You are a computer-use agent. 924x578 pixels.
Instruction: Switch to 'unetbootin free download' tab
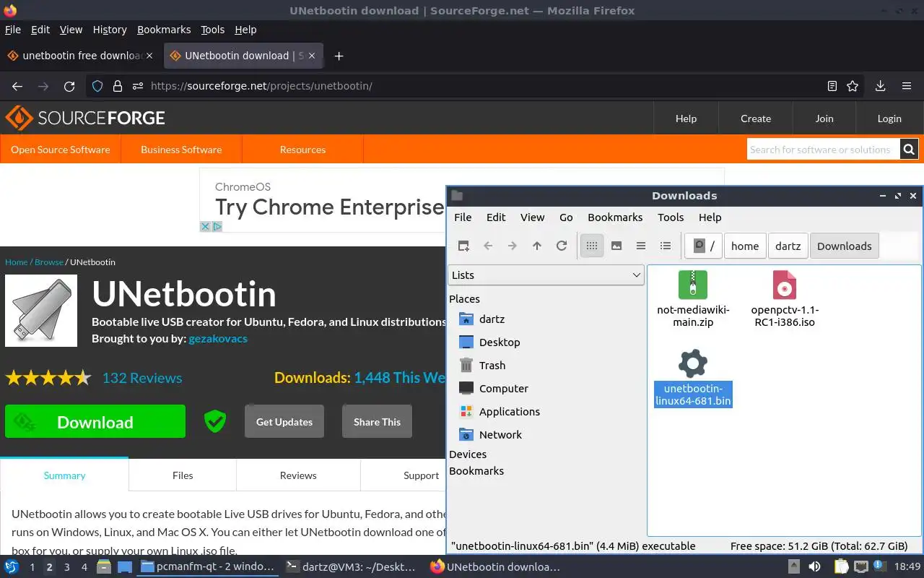click(81, 56)
